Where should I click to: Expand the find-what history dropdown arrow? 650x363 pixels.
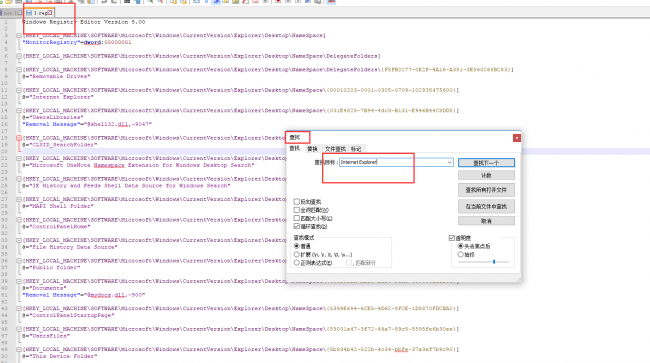click(450, 162)
